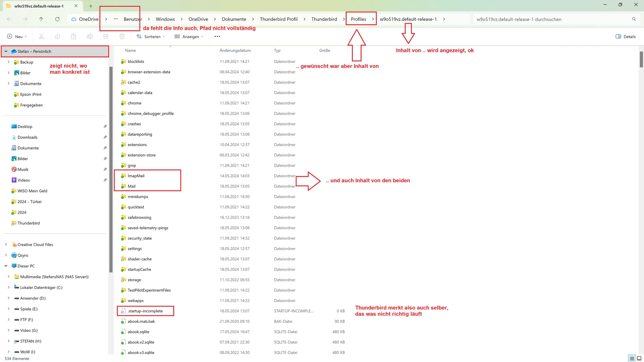Viewport: 644px width, 362px height.
Task: Select the .startup-incomplete file
Action: coord(145,311)
